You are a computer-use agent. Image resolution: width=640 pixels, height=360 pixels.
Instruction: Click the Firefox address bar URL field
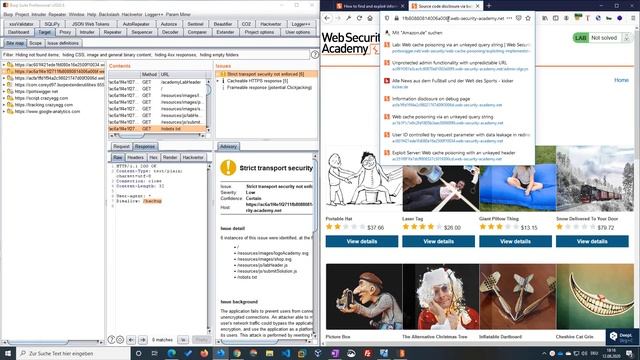click(x=453, y=18)
